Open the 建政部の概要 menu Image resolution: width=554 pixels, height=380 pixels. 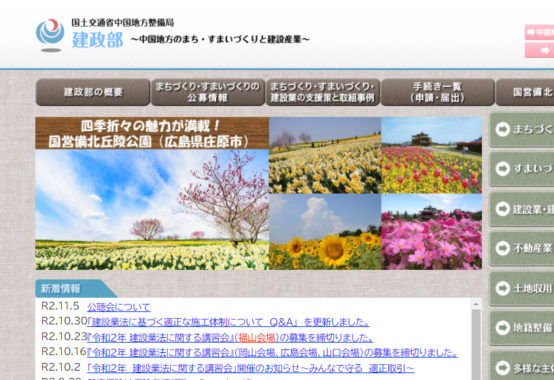point(93,92)
